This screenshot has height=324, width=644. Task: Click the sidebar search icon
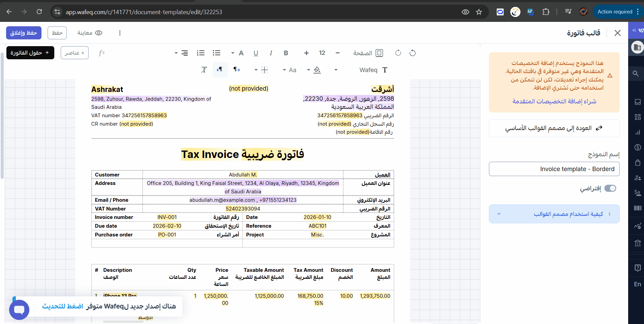(636, 73)
